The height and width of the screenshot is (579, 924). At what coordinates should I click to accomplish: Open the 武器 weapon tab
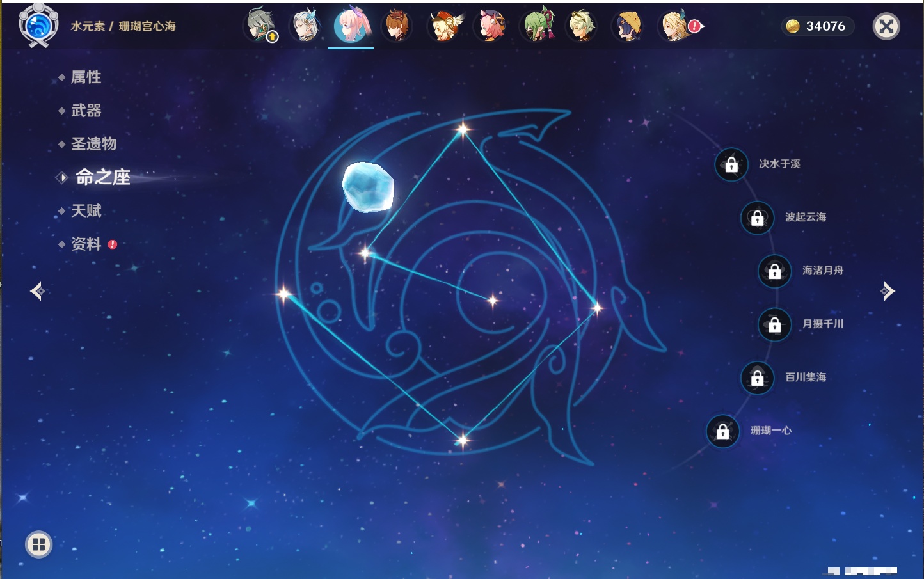(x=86, y=111)
